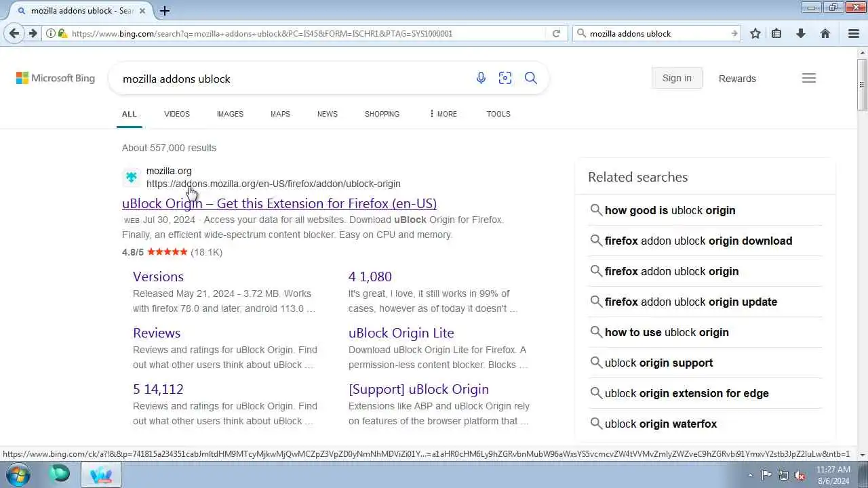Screen dimensions: 868x488
Task: Show hidden system tray icons
Action: (750, 475)
